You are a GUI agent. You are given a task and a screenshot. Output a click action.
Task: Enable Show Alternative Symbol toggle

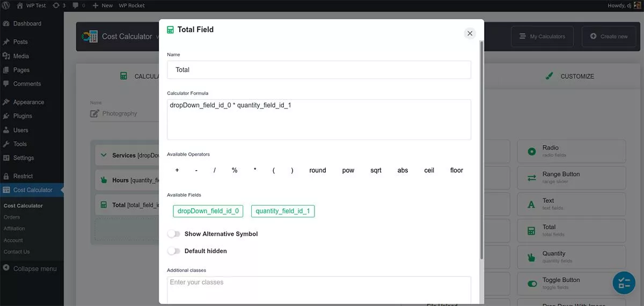click(x=174, y=234)
